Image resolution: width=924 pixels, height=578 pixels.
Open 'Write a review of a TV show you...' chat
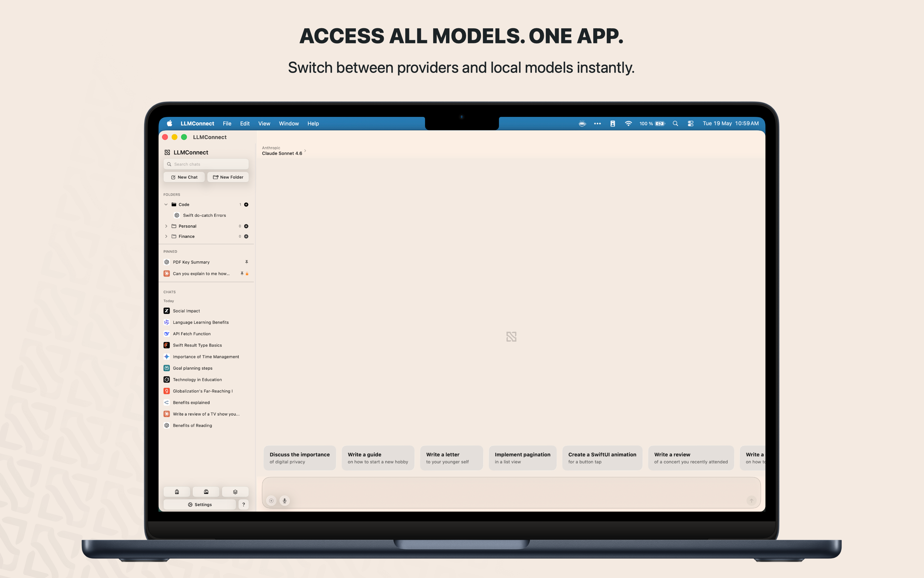206,414
